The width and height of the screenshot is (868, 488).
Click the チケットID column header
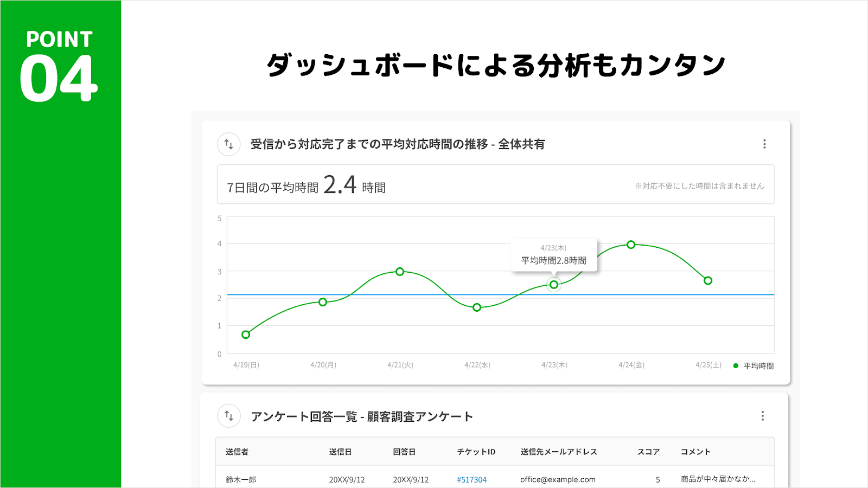pyautogui.click(x=476, y=452)
